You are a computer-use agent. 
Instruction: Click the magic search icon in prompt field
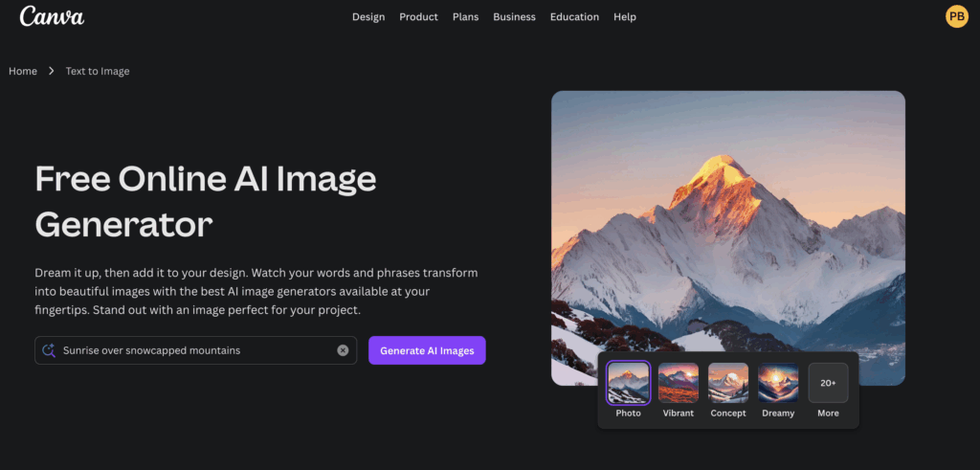point(49,350)
